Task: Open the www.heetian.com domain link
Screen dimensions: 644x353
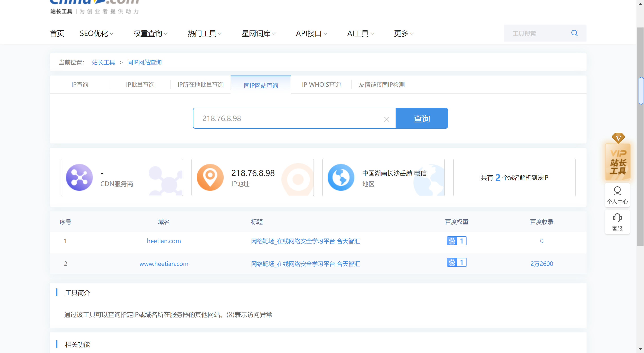Action: click(164, 264)
